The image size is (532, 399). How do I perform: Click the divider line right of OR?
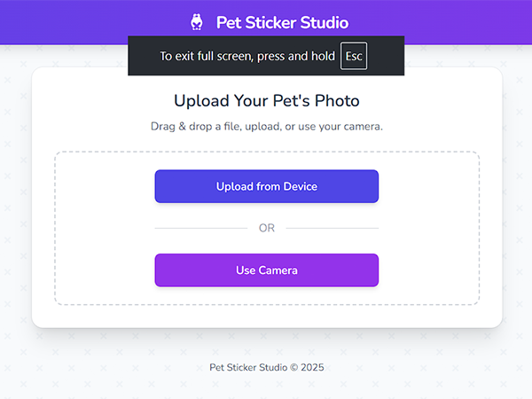[x=332, y=228]
